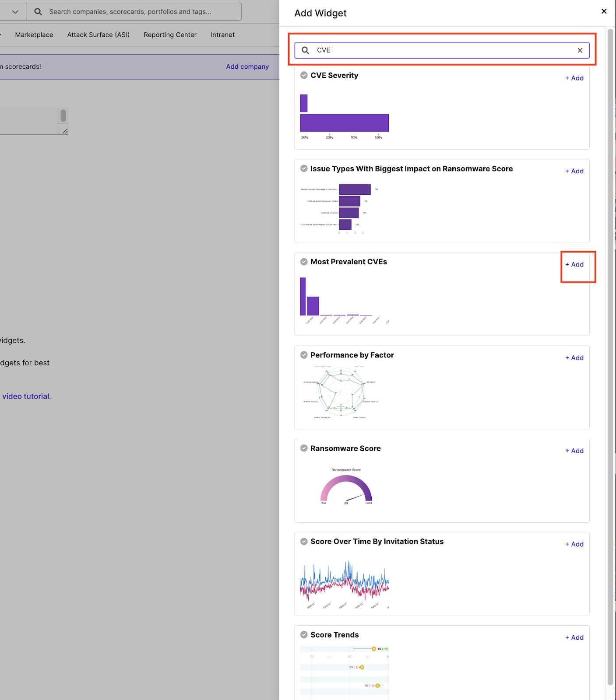Add the Ransomware Score widget
616x700 pixels.
pos(574,451)
